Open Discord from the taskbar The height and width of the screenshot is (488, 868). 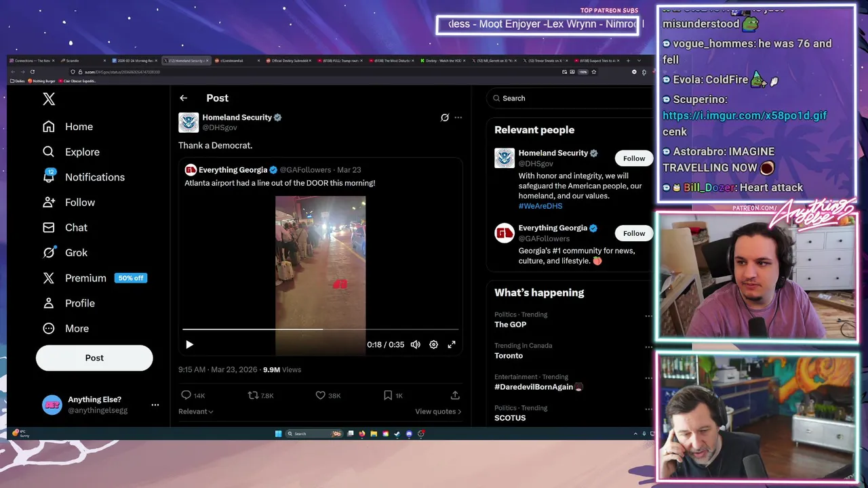409,433
